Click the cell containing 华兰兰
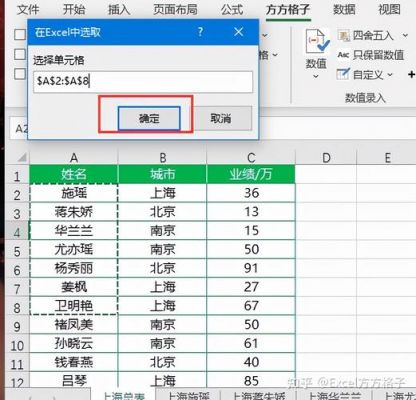Viewport: 416px width, 400px height. [74, 231]
